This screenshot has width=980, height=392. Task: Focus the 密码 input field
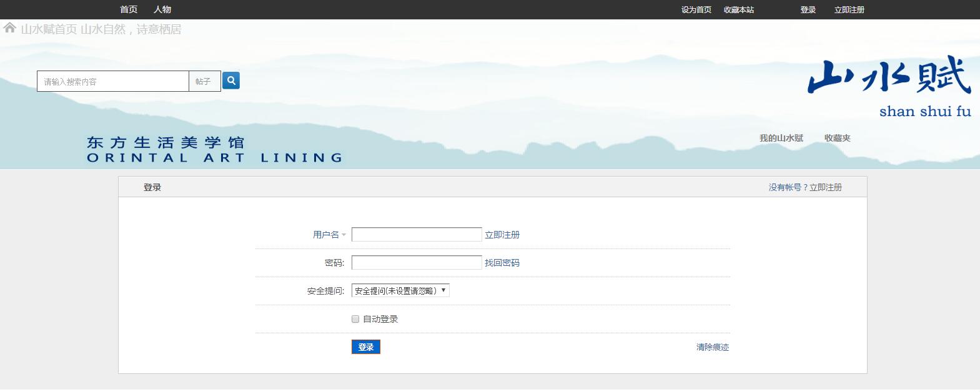coord(417,263)
